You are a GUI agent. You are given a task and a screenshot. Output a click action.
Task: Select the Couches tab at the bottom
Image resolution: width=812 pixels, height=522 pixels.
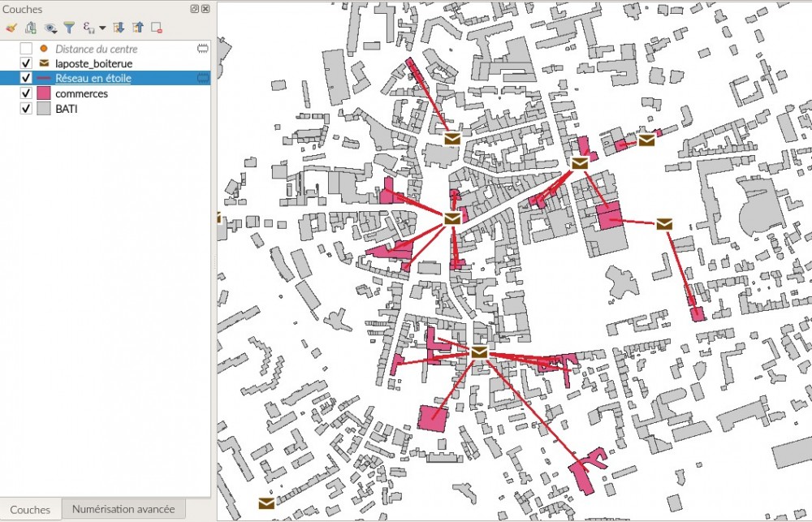point(30,510)
